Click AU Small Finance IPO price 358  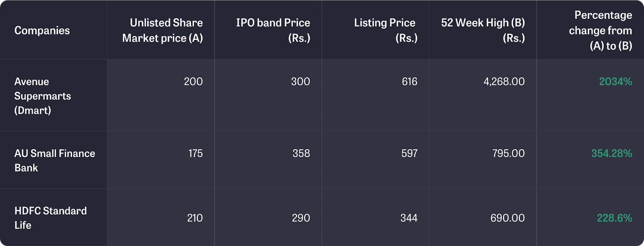click(x=301, y=153)
